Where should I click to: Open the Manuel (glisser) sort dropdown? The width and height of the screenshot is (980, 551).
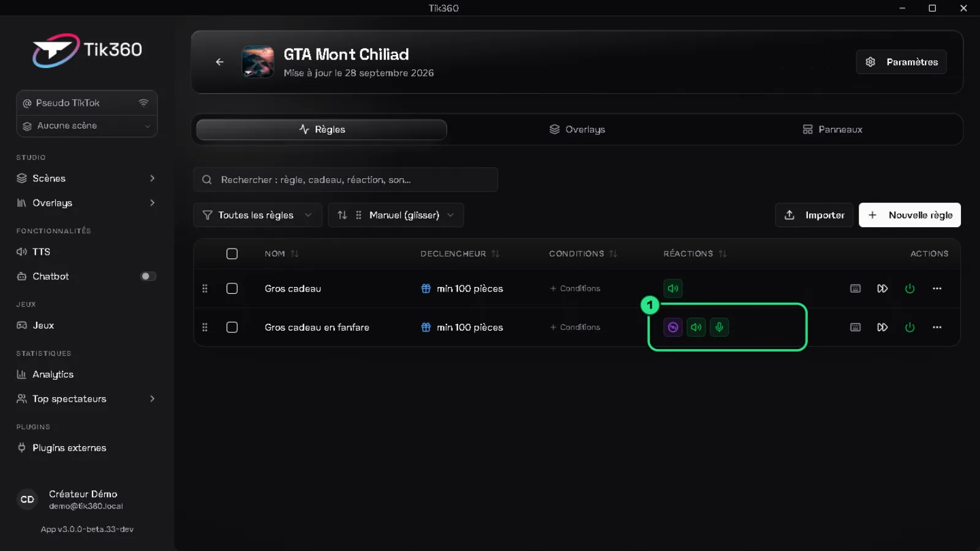(x=396, y=215)
